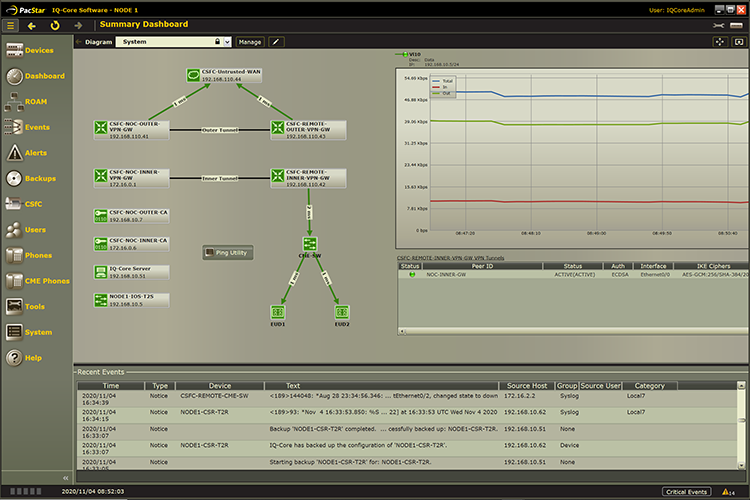This screenshot has height=500, width=750.
Task: Click the Total legend blue swatch
Action: tap(436, 81)
